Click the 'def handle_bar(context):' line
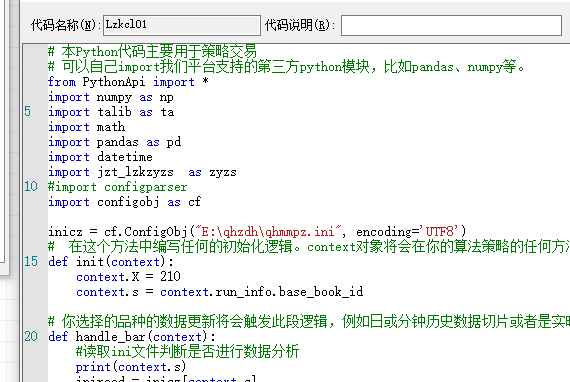Viewport: 570px width, 382px height. click(132, 337)
